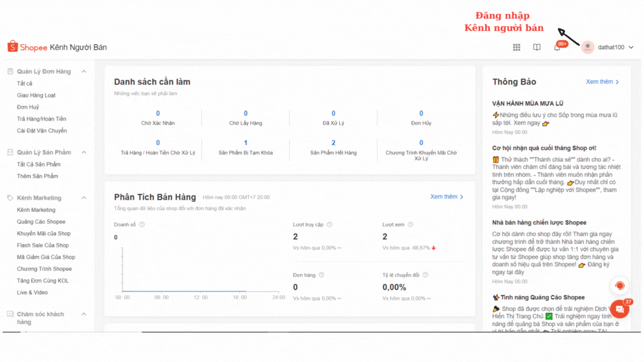Image resolution: width=644 pixels, height=362 pixels.
Task: Click Sản Phẩm Hết Hàng count
Action: [333, 143]
